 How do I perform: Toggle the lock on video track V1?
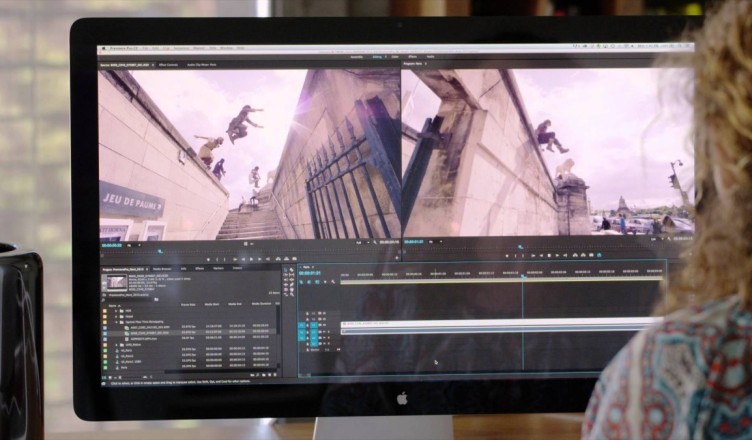[307, 325]
